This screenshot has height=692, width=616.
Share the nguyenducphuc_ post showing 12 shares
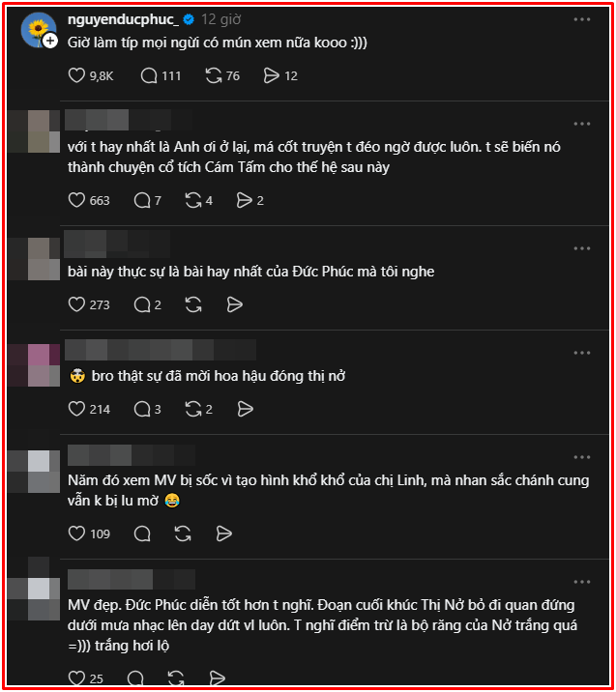pyautogui.click(x=272, y=75)
